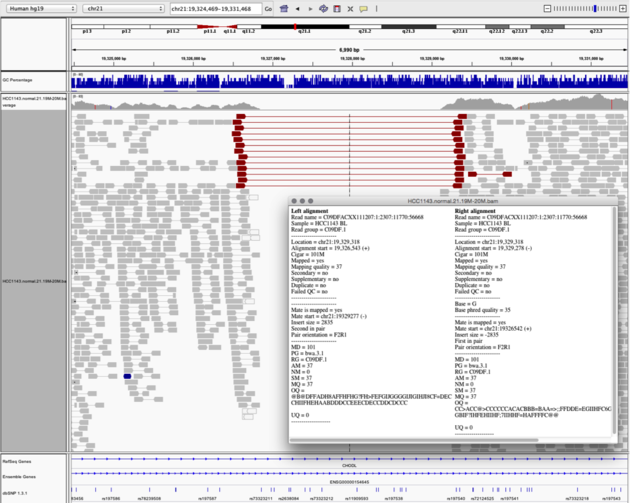Click the Back navigation arrow
This screenshot has height=503, width=630.
click(x=296, y=8)
